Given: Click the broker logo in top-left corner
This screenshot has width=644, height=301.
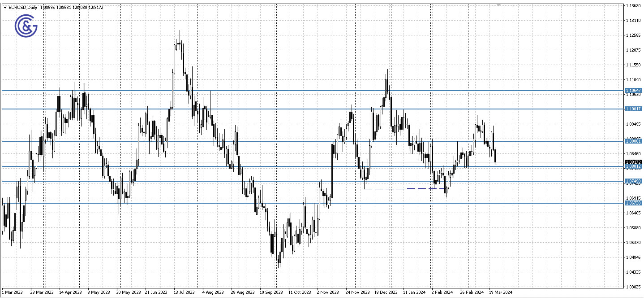Looking at the screenshot, I should click(x=26, y=26).
